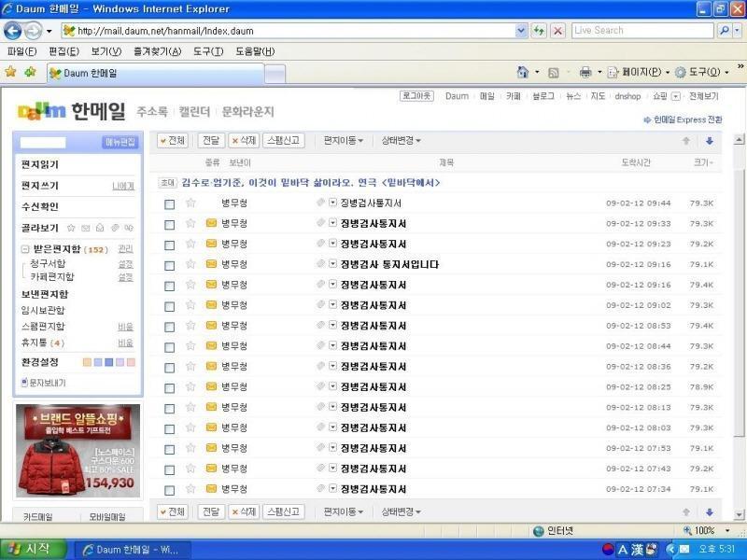This screenshot has height=560, width=747.
Task: Click the browser Forward arrow button
Action: (x=34, y=31)
